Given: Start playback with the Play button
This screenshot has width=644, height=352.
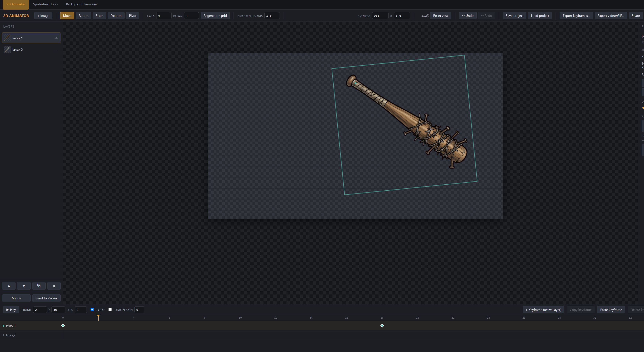Looking at the screenshot, I should pyautogui.click(x=11, y=309).
